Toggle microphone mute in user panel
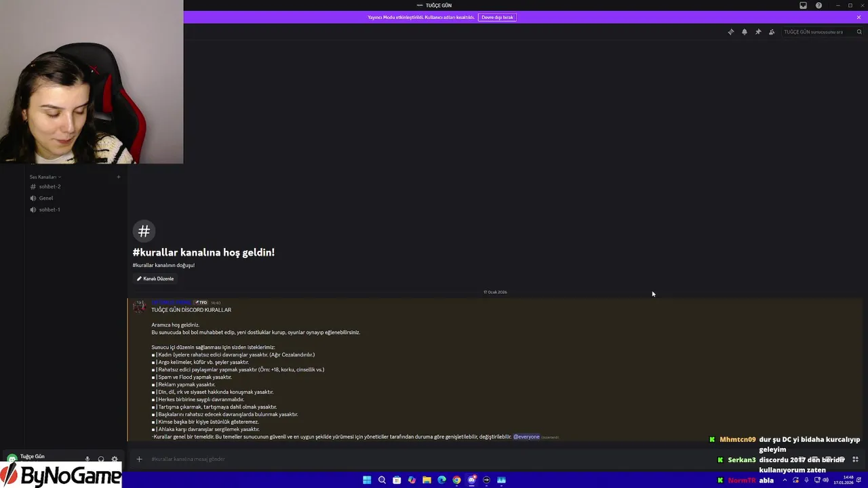 point(87,459)
